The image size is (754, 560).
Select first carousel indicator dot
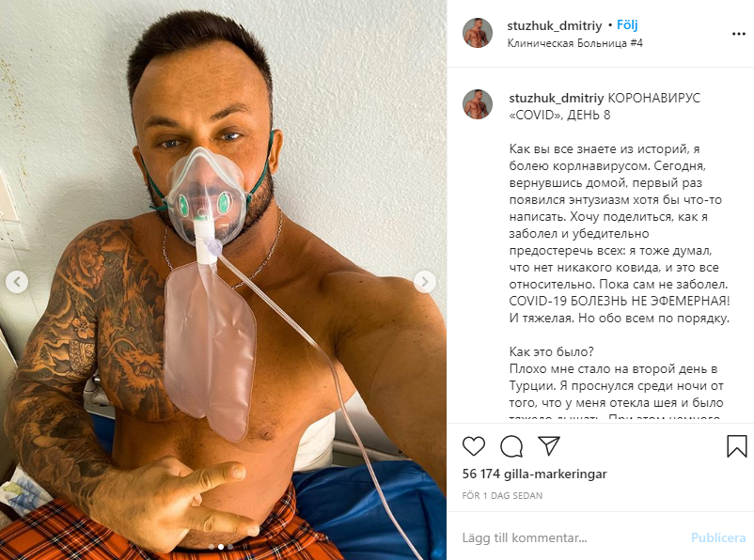(x=212, y=547)
